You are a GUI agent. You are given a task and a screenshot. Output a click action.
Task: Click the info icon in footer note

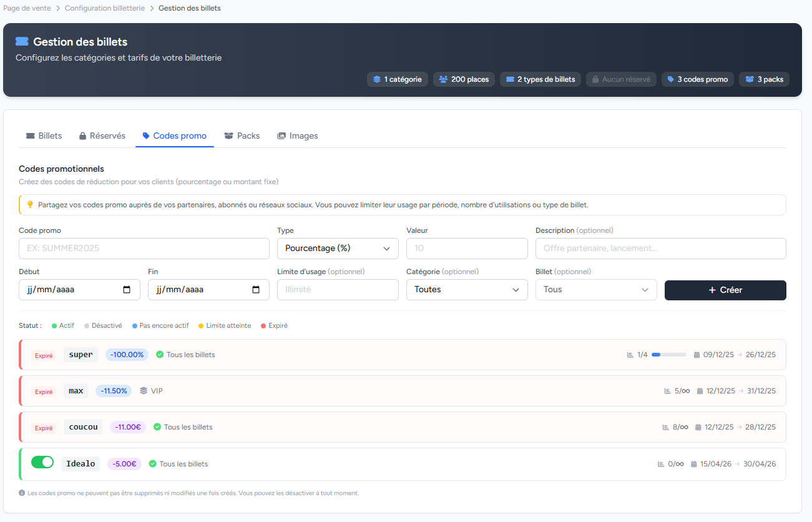tap(22, 493)
